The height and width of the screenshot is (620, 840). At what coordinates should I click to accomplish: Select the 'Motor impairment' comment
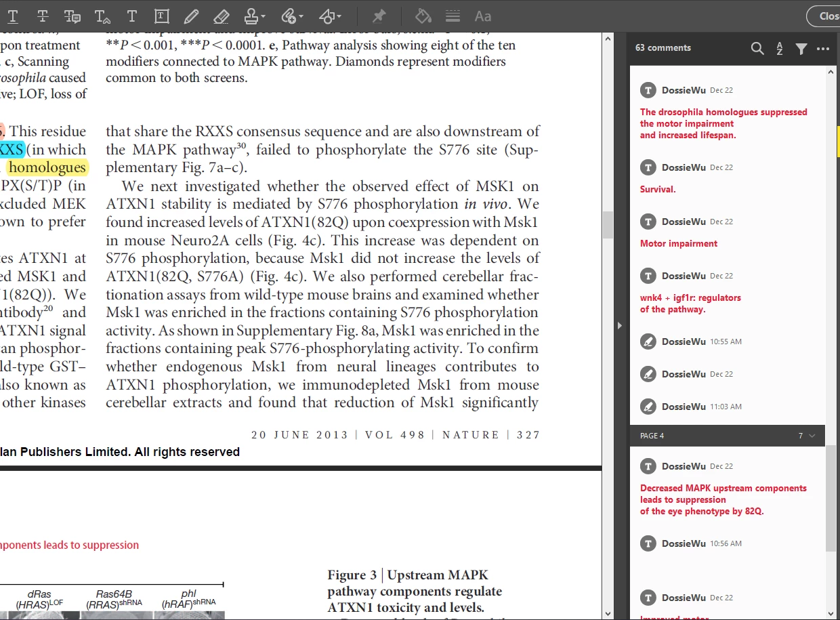coord(727,232)
